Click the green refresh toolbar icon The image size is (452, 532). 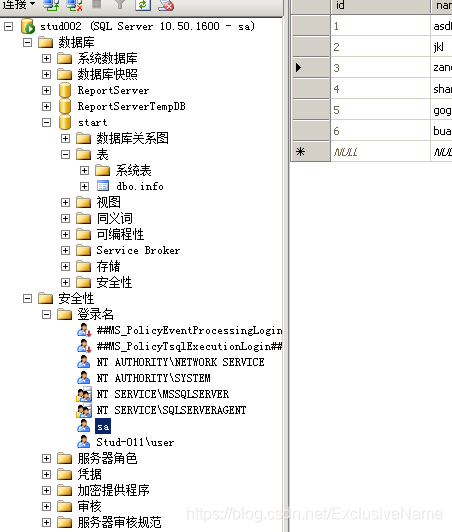click(x=143, y=5)
